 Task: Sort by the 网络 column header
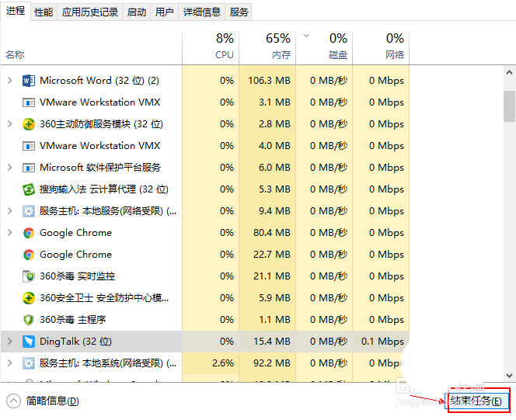pyautogui.click(x=381, y=48)
